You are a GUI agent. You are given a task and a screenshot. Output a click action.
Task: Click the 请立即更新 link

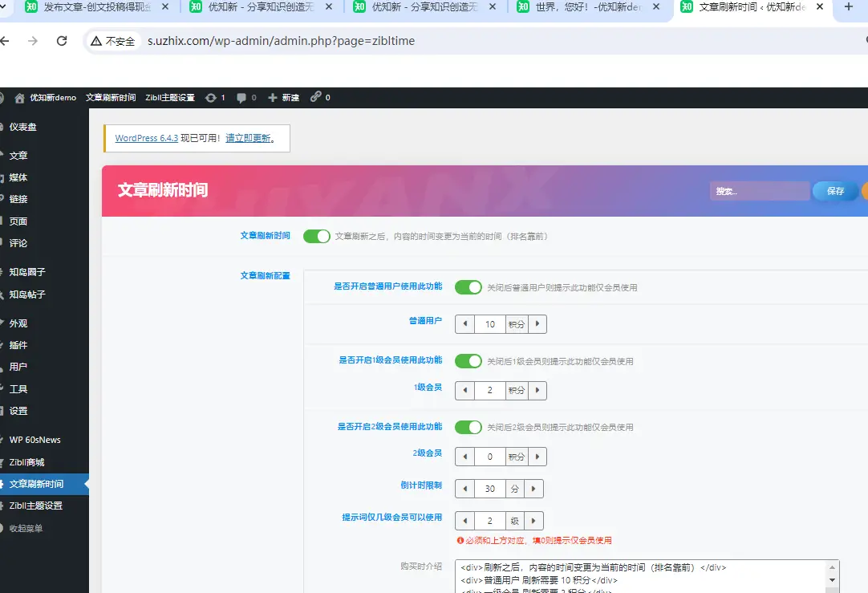(x=249, y=138)
